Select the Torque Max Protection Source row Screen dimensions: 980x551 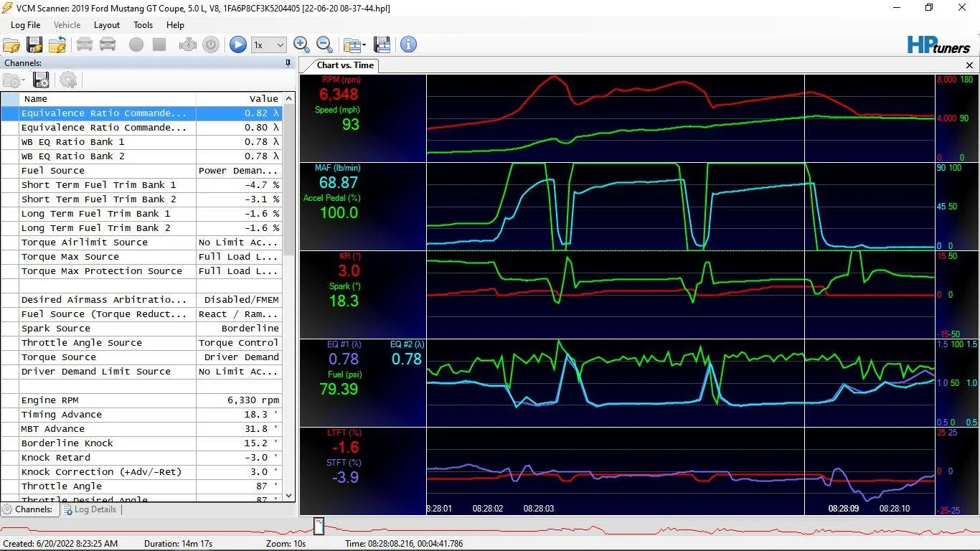pos(141,271)
